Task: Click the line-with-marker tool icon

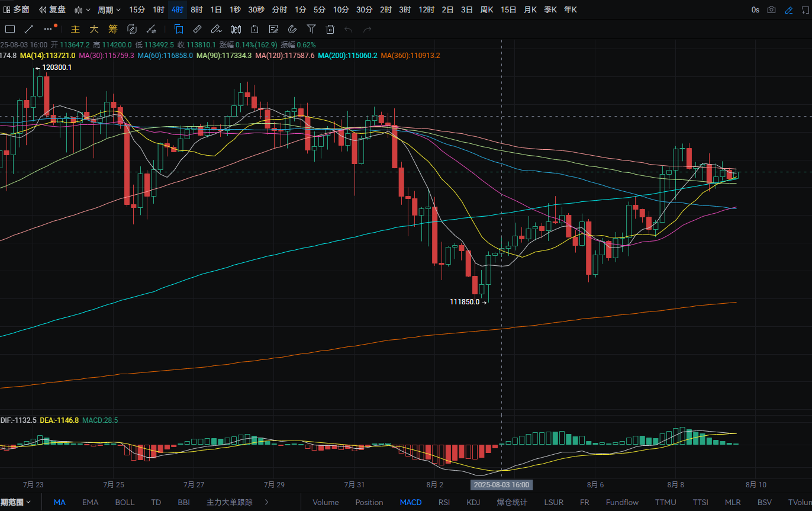Action: [x=151, y=29]
